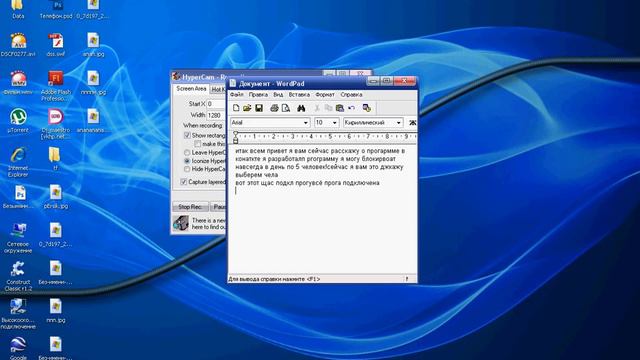Click the Width field showing 1280
The image size is (640, 360).
pos(216,116)
